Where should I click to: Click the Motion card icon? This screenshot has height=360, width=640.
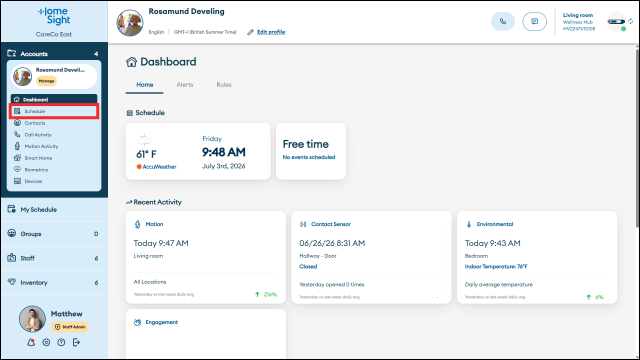138,224
